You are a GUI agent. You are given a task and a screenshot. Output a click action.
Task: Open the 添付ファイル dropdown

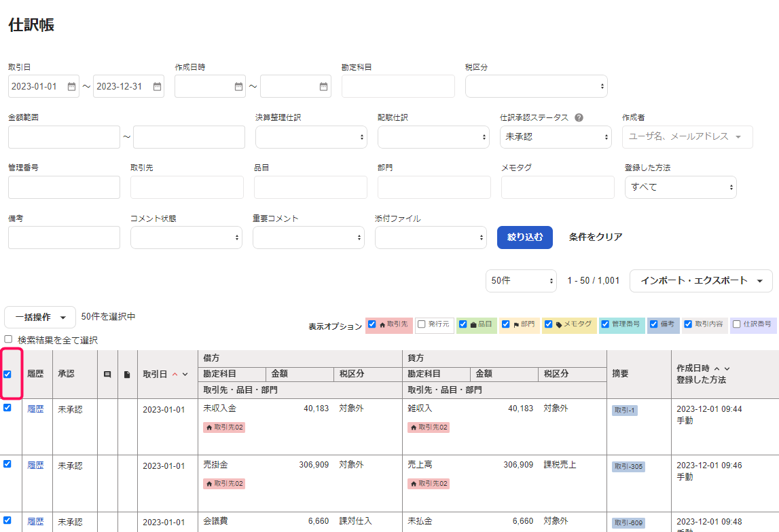[431, 237]
